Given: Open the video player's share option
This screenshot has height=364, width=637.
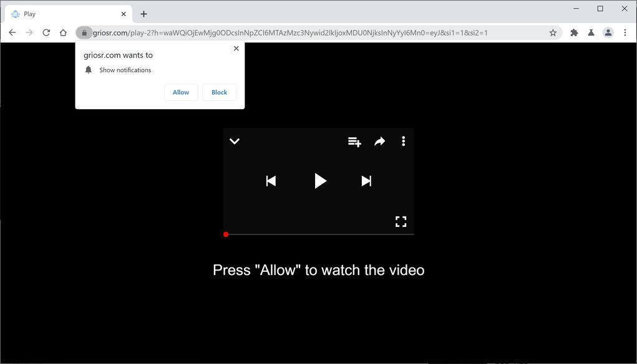Looking at the screenshot, I should point(379,141).
